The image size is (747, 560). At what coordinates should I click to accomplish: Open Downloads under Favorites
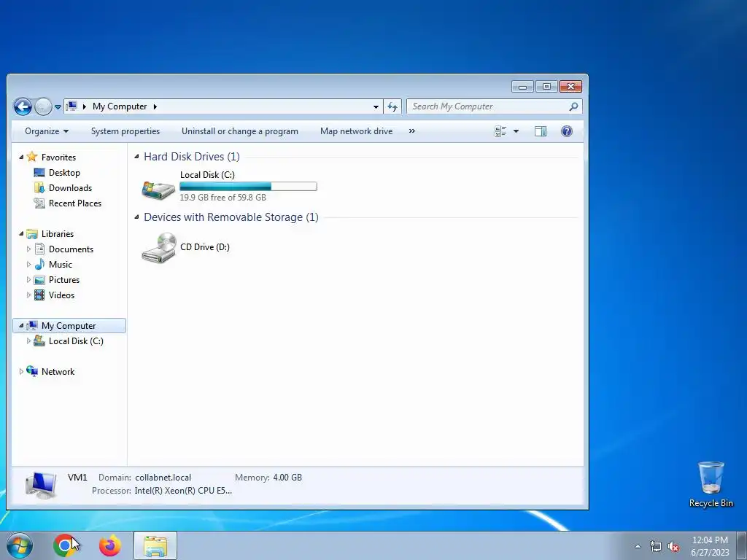pyautogui.click(x=70, y=187)
